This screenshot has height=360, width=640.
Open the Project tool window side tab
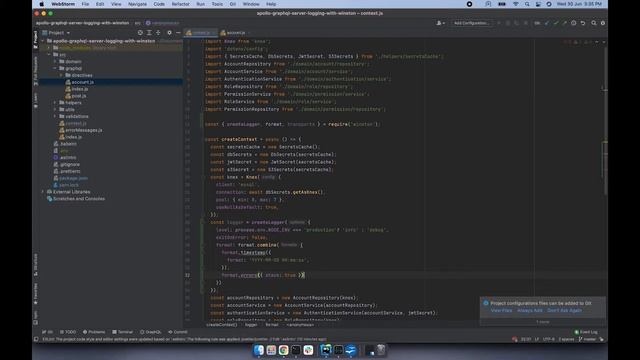coord(36,40)
